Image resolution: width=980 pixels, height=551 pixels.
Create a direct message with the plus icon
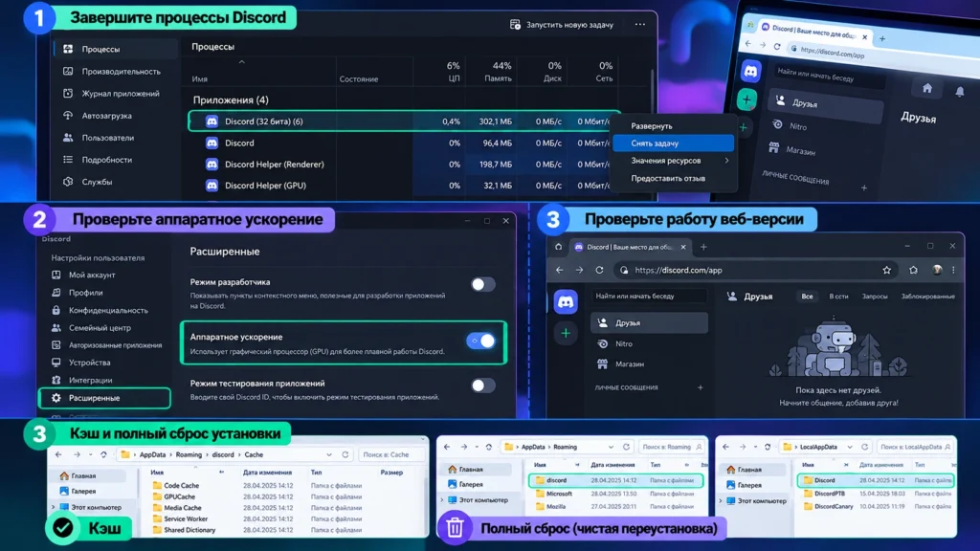click(700, 388)
